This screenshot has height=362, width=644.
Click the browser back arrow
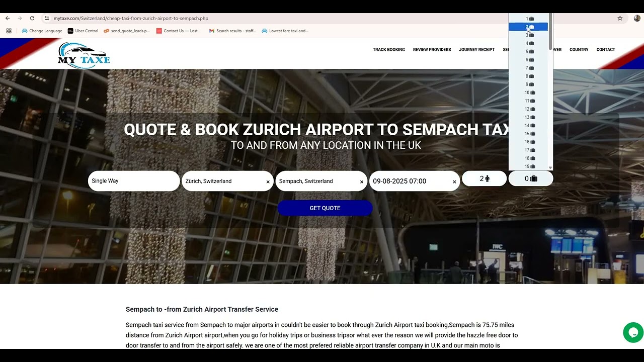coord(8,18)
